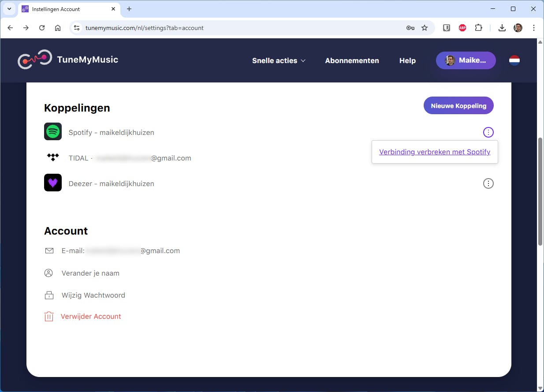Open the browser home page icon
The image size is (544, 392).
(58, 28)
